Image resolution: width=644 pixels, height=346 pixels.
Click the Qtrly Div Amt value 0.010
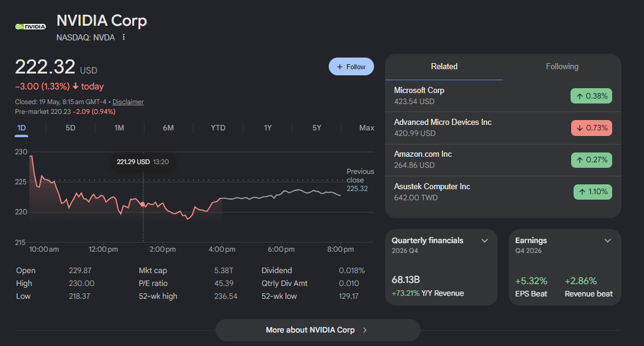pyautogui.click(x=349, y=284)
